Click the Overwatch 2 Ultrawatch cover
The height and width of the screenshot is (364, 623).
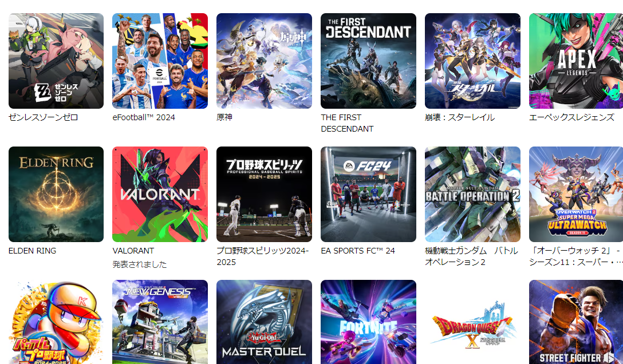576,194
